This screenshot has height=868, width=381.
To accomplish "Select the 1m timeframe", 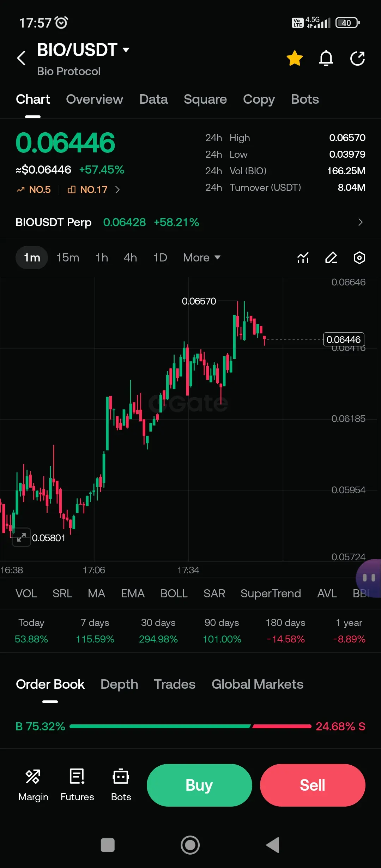I will [32, 258].
